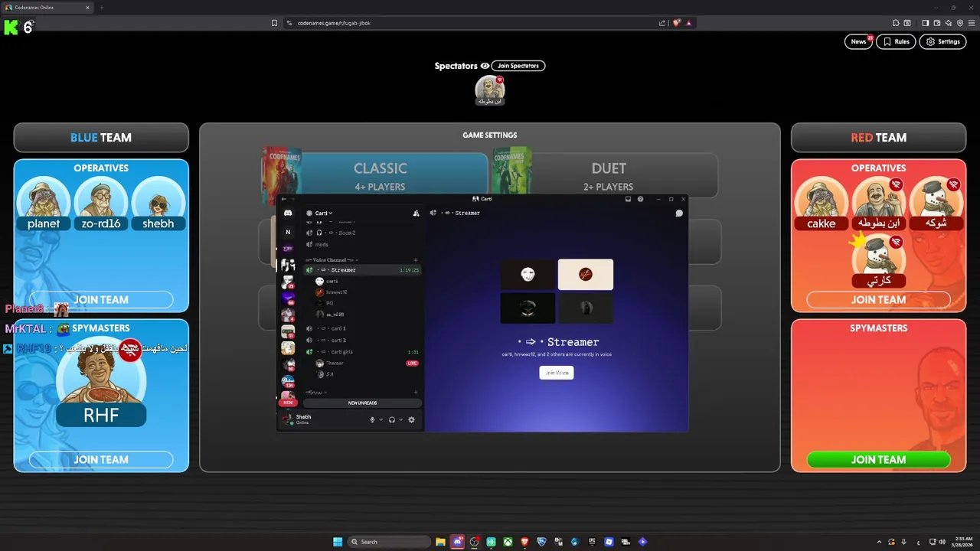The height and width of the screenshot is (551, 980).
Task: Switch to Codenames Online browser tab
Action: [x=47, y=8]
